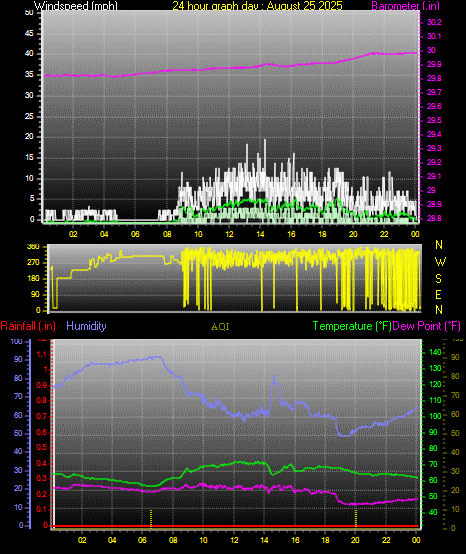Click the compass letter N at the top

[439, 244]
